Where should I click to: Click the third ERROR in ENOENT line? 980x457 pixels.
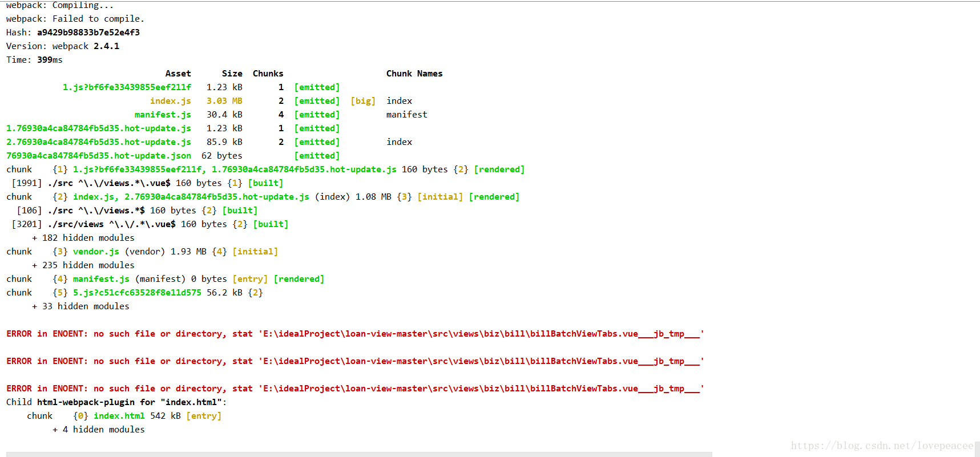(355, 389)
